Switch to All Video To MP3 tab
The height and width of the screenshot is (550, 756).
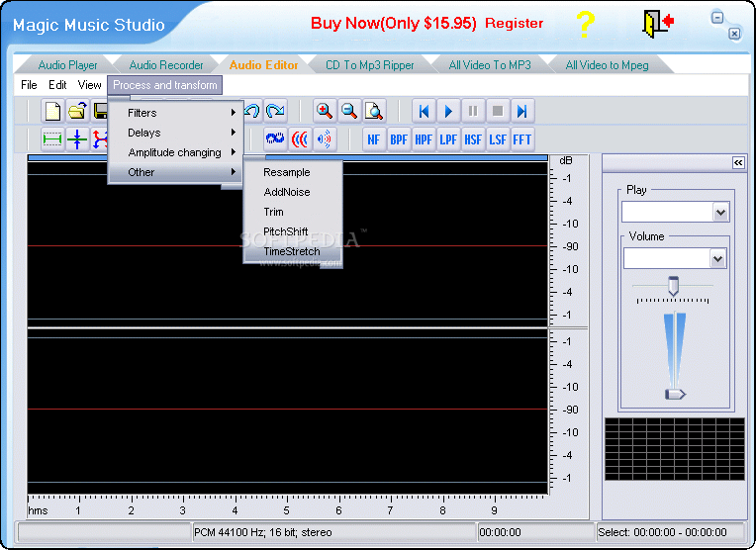click(490, 65)
